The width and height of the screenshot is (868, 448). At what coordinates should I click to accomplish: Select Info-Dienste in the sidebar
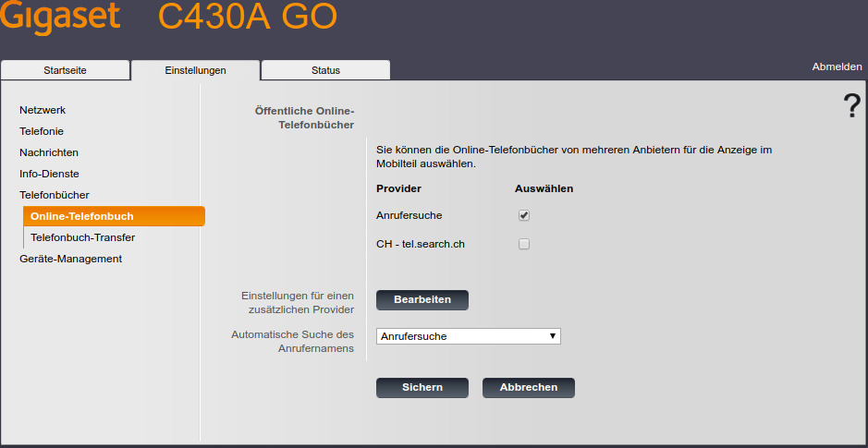[49, 174]
